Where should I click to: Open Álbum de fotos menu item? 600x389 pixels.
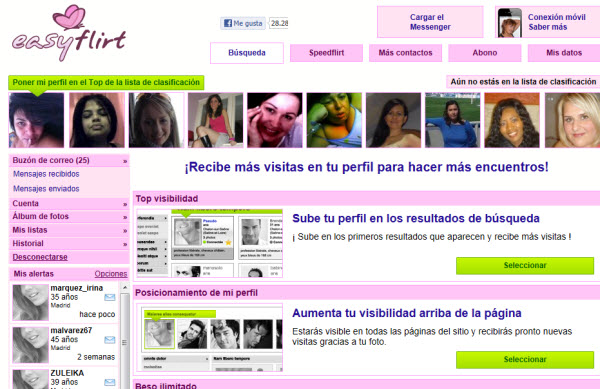click(69, 216)
